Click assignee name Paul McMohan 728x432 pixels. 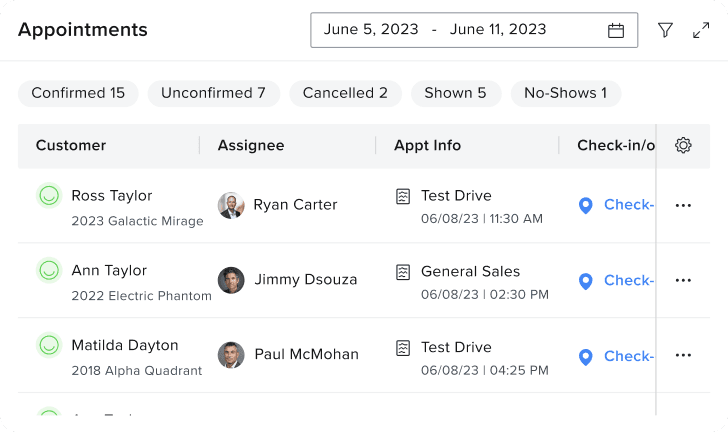[x=306, y=354]
